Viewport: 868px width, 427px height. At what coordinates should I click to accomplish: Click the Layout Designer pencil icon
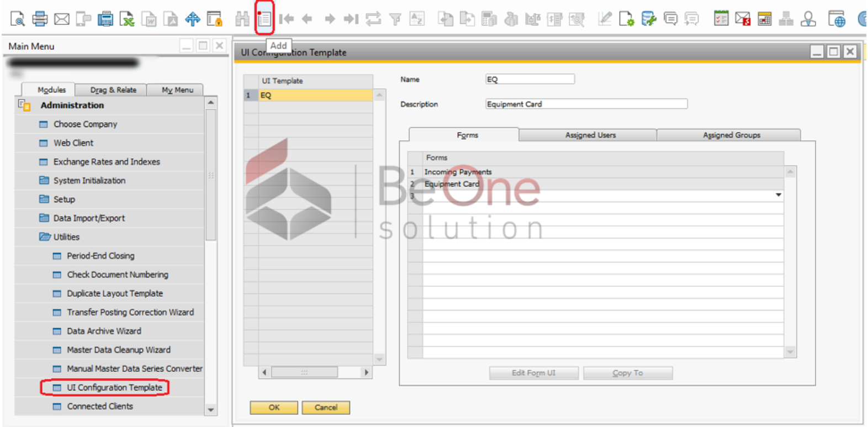coord(605,19)
